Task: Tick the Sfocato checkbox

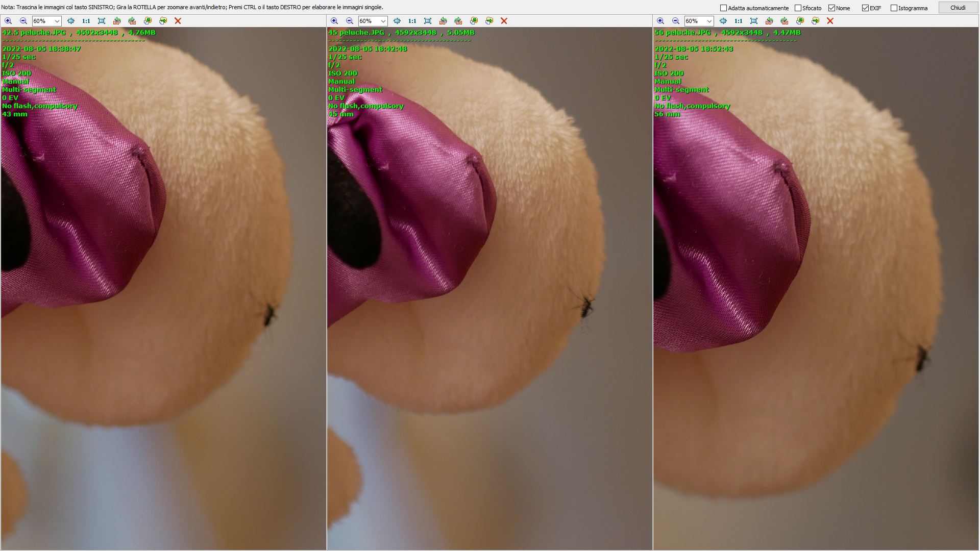Action: (x=798, y=8)
